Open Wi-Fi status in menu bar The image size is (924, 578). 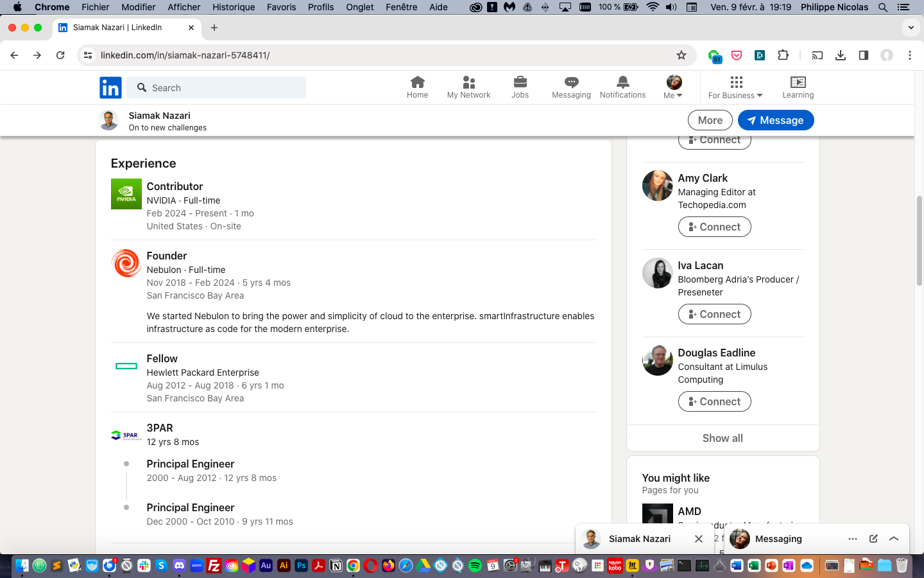pos(653,7)
